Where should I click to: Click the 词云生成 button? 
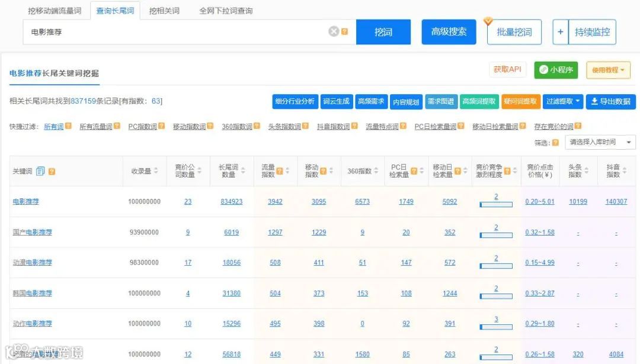pos(337,101)
